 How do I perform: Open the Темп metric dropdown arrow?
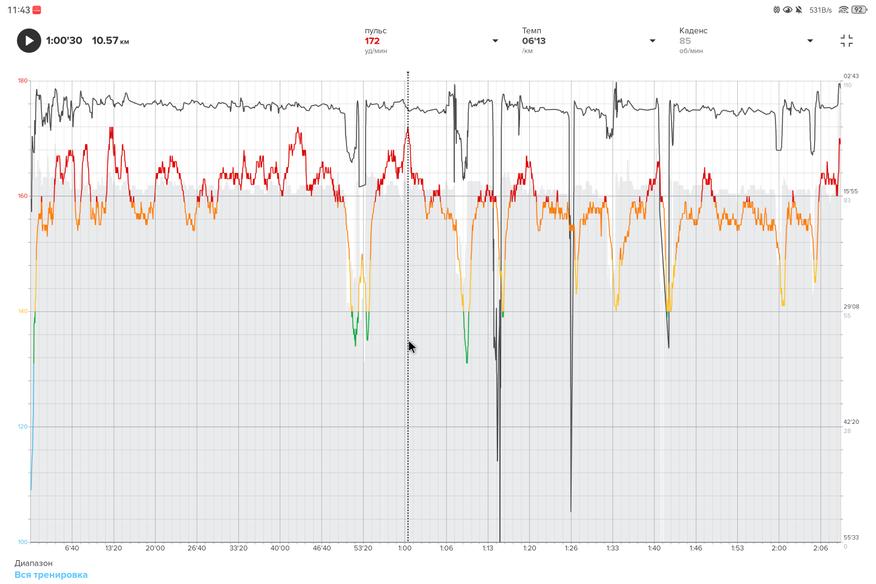(652, 41)
